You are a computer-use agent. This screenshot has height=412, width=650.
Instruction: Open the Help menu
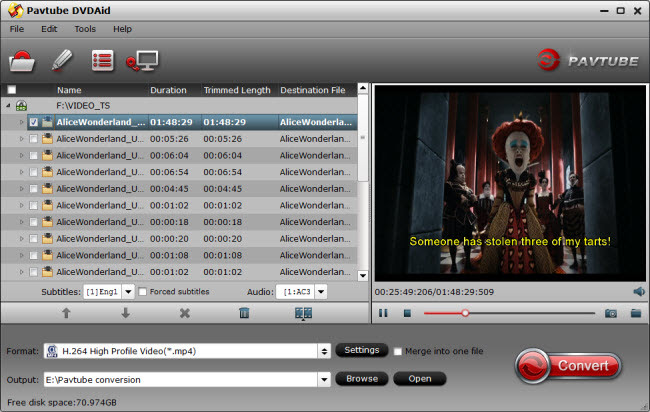pos(122,29)
